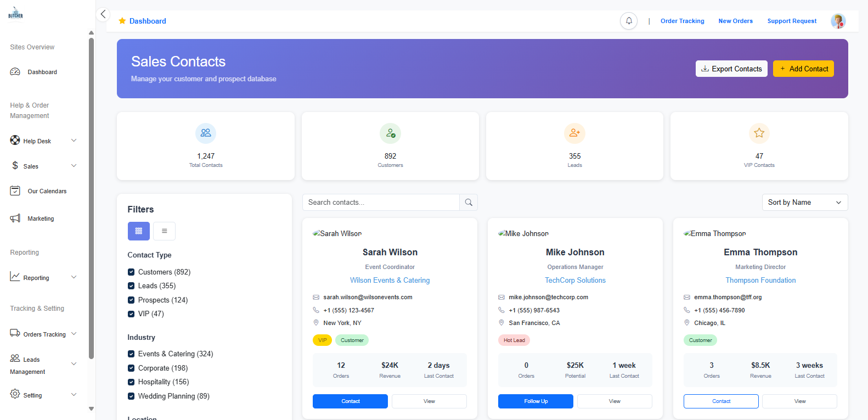Click the Leads stat icon
This screenshot has width=868, height=420.
[x=574, y=133]
